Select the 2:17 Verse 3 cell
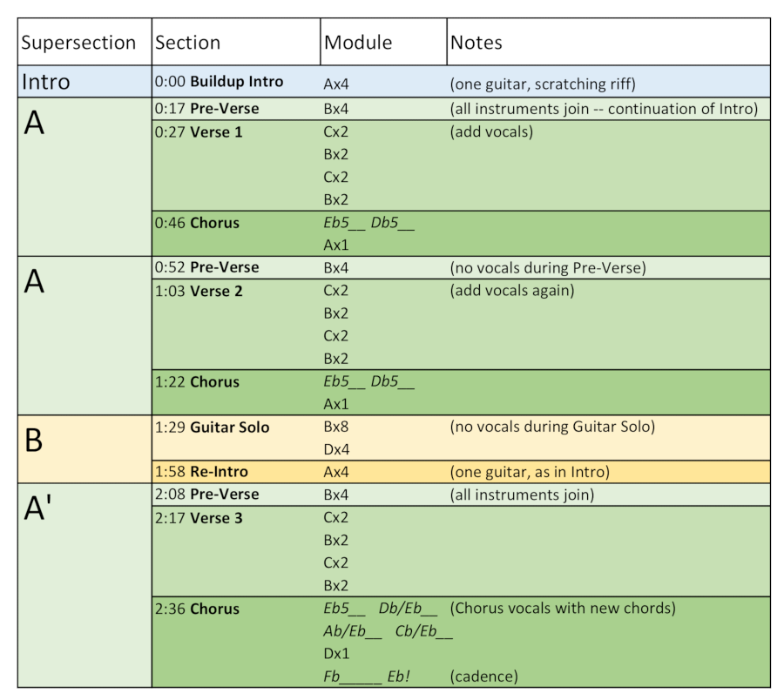The image size is (784, 700). pyautogui.click(x=198, y=518)
